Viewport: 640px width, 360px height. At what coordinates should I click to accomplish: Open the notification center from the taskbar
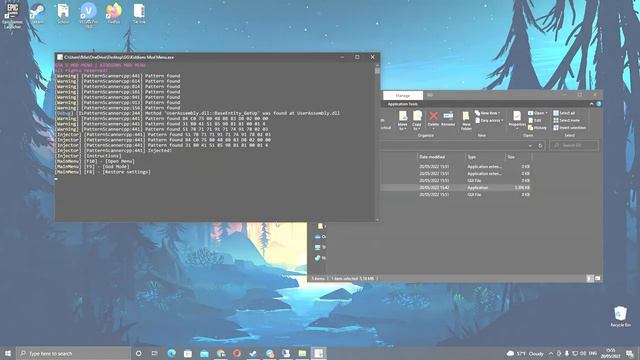[630, 353]
